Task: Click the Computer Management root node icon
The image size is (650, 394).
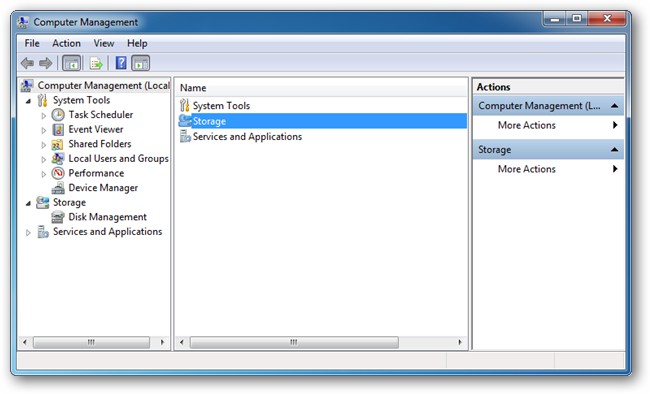Action: point(27,85)
